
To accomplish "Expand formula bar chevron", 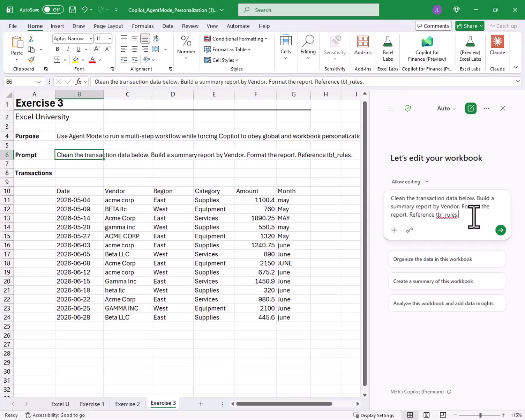I will point(518,81).
